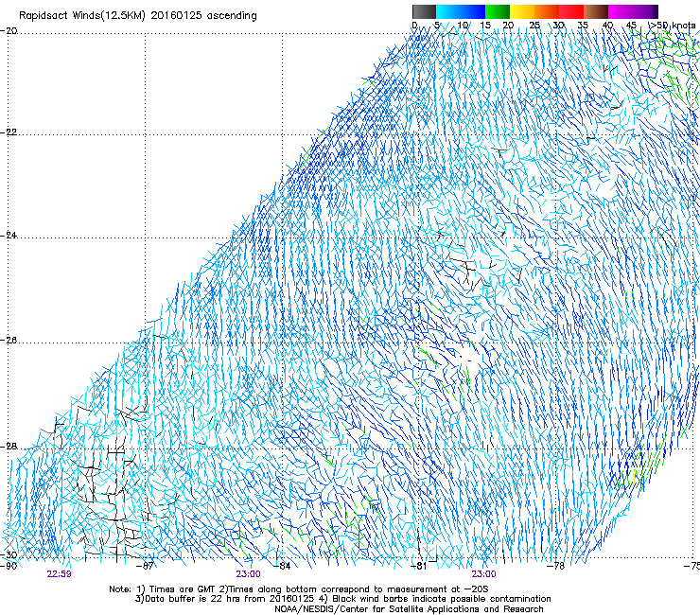
Task: Pick the magenta 40-45 knots swatch
Action: point(621,11)
